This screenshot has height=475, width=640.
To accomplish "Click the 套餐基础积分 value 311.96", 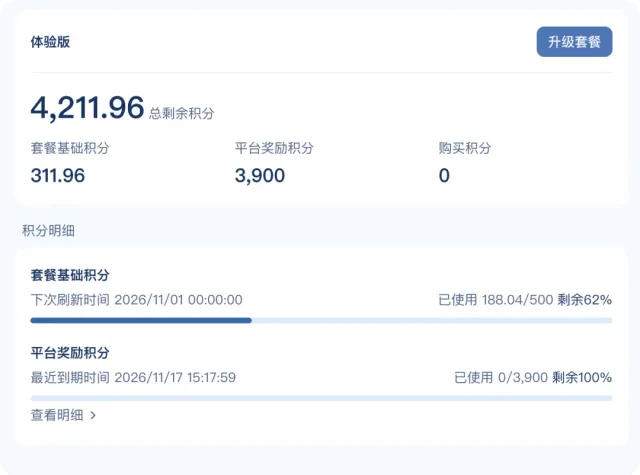I will (58, 175).
